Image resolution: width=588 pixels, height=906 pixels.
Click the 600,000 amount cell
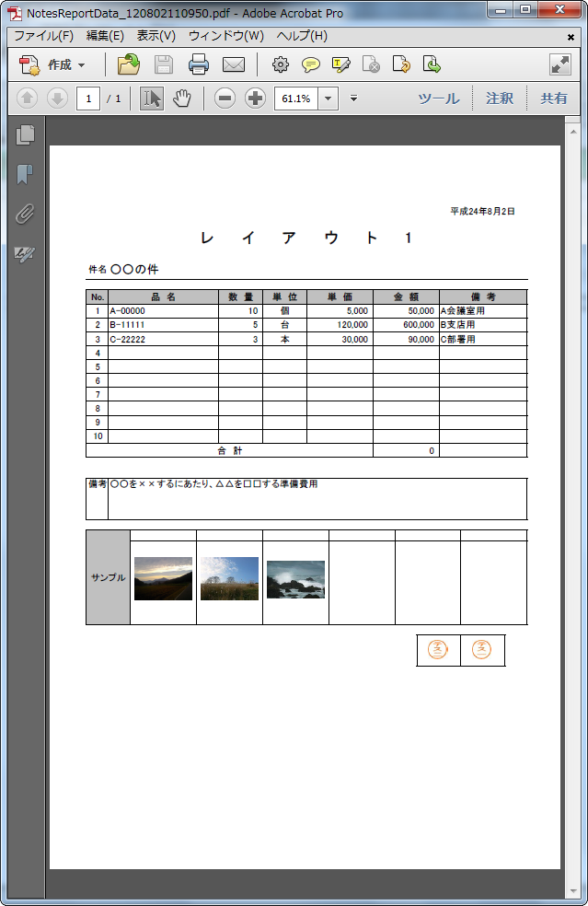pyautogui.click(x=406, y=325)
